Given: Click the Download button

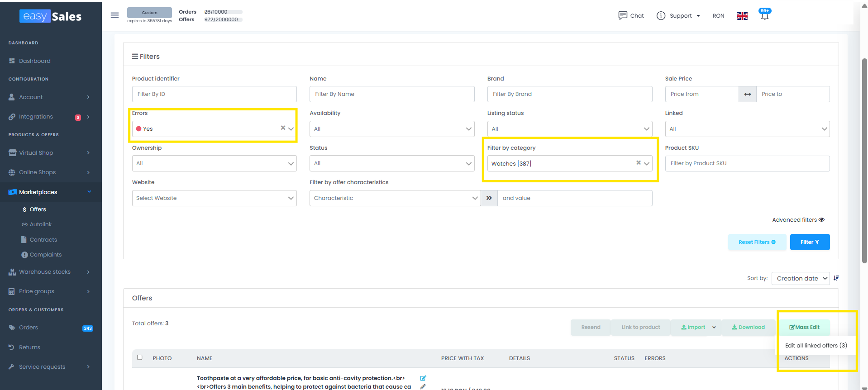Looking at the screenshot, I should (x=748, y=327).
